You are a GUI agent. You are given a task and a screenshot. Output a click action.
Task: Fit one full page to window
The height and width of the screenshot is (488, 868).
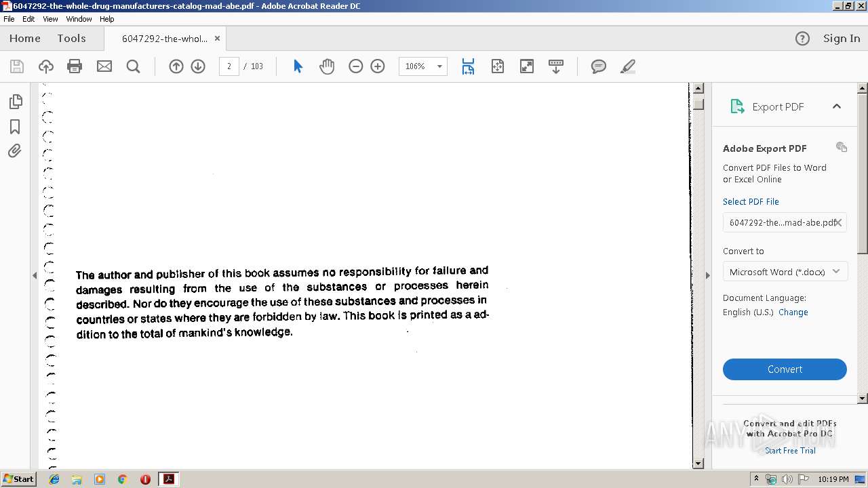coord(498,66)
